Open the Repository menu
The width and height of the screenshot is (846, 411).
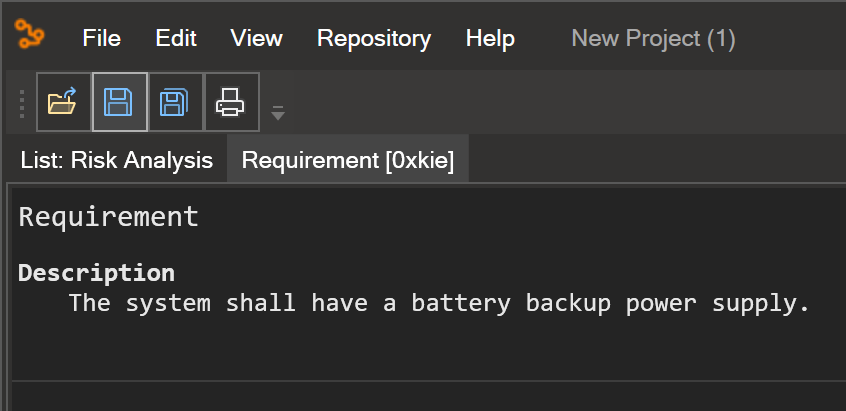click(374, 38)
